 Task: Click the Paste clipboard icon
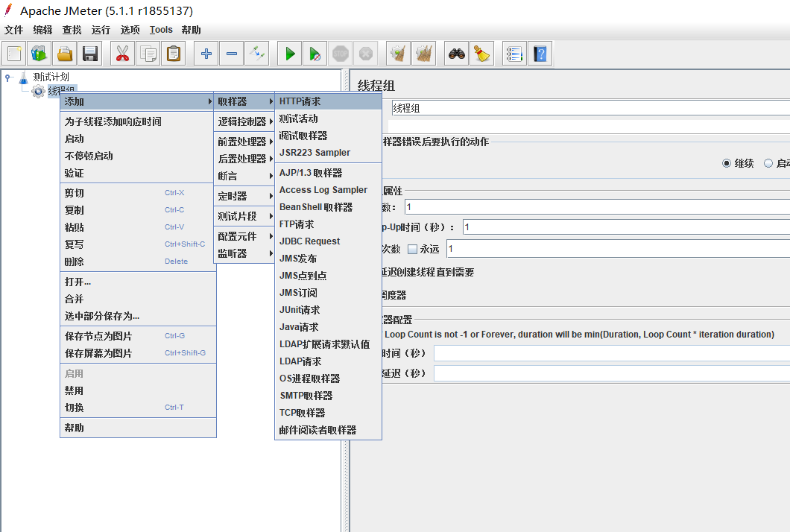[x=174, y=54]
